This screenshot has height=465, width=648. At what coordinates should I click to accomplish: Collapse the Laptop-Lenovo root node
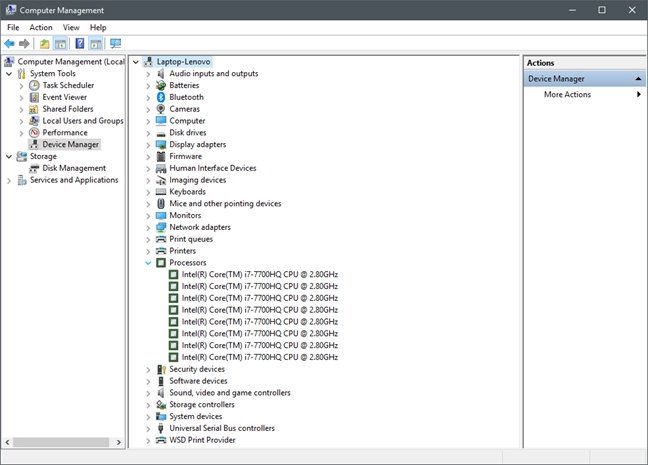(x=136, y=62)
